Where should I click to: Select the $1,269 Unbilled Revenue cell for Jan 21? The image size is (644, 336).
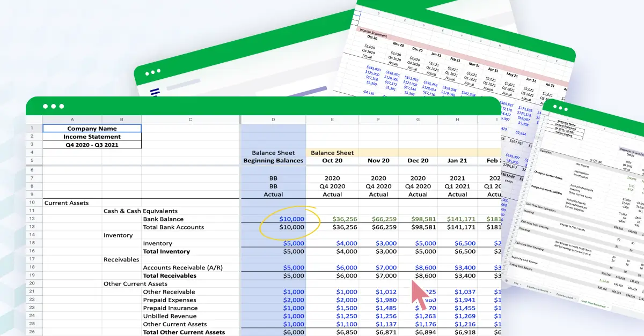457,316
